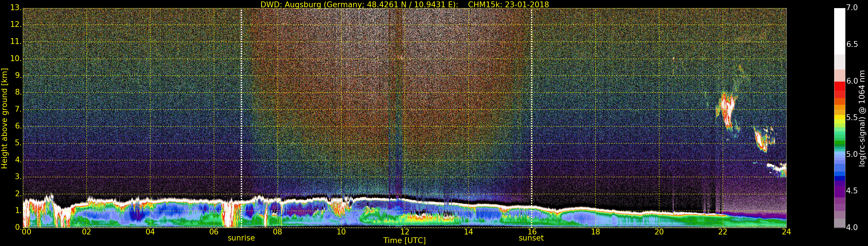
Task: Click the time axis tick label "20"
Action: point(659,232)
